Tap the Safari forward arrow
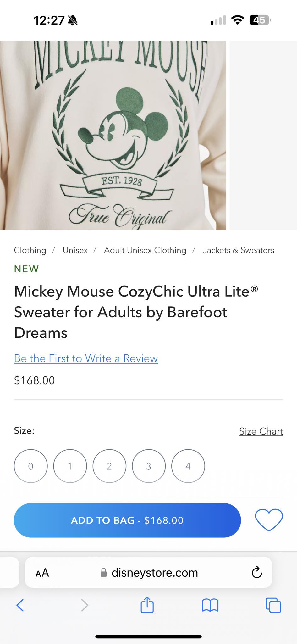This screenshot has width=297, height=644. coord(85,605)
